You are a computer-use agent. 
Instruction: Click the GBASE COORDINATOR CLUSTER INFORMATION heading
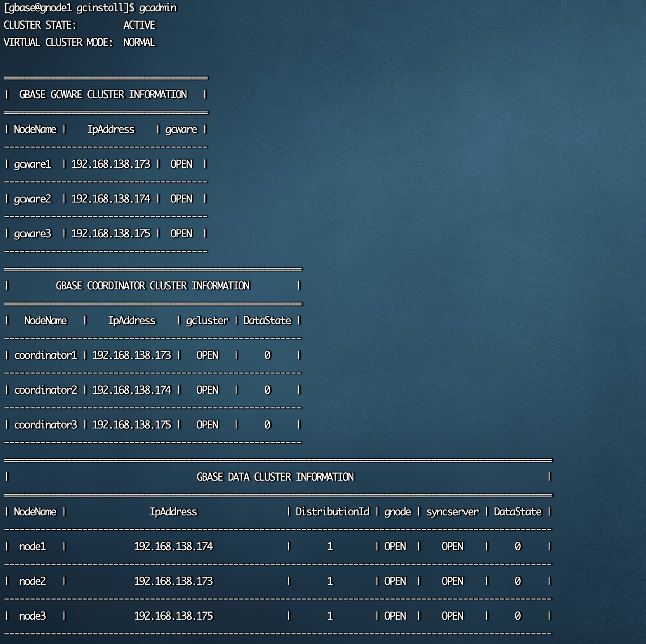[153, 286]
